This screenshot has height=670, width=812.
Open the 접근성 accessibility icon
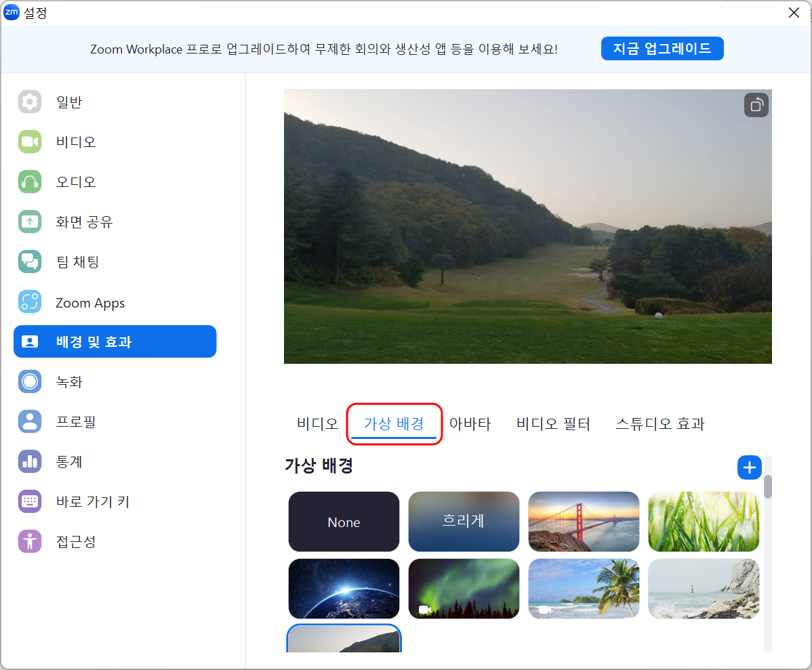click(30, 541)
